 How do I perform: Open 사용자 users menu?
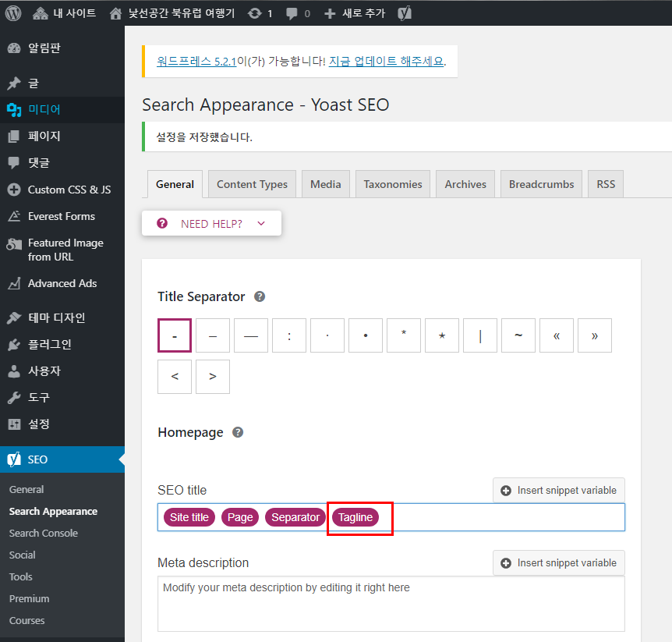[62, 371]
